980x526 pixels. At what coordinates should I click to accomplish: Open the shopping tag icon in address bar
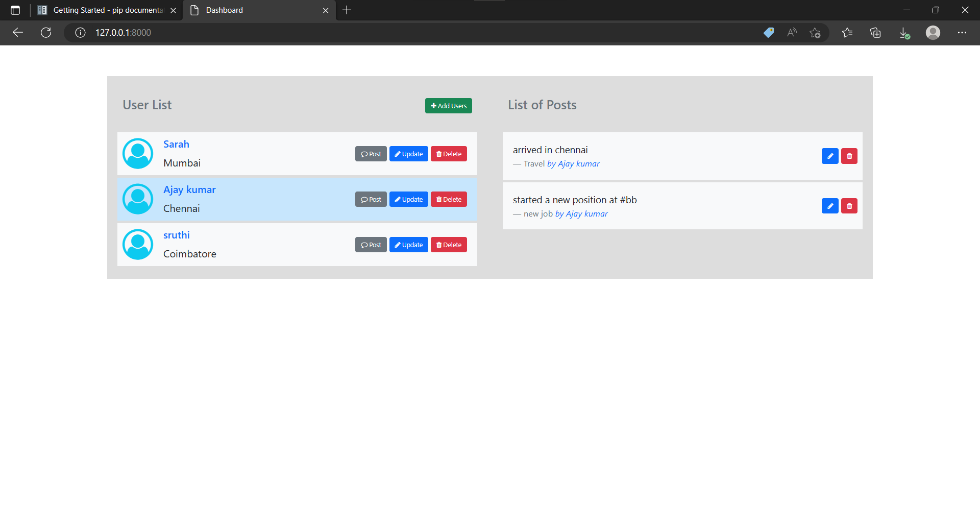pyautogui.click(x=769, y=32)
